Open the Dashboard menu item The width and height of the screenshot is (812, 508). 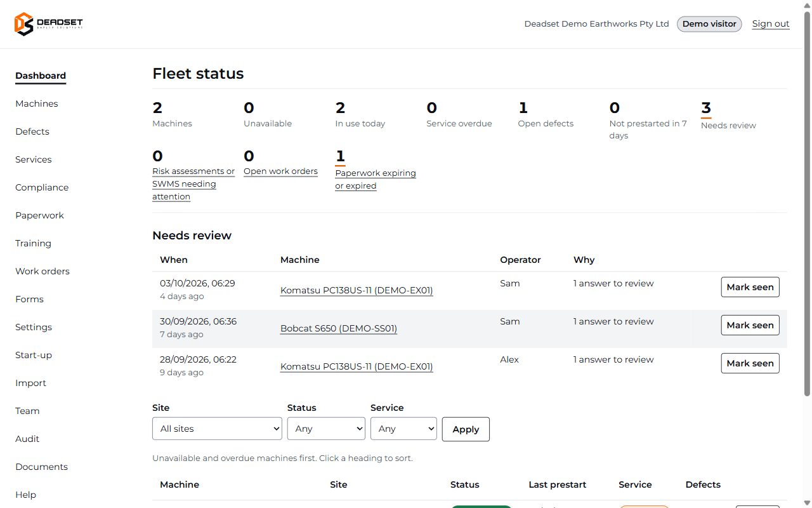tap(41, 76)
